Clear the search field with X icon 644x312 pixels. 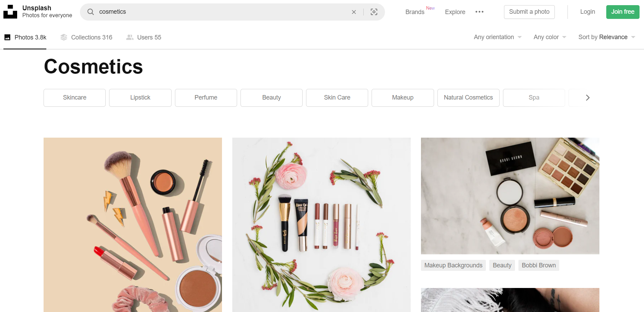pyautogui.click(x=354, y=12)
